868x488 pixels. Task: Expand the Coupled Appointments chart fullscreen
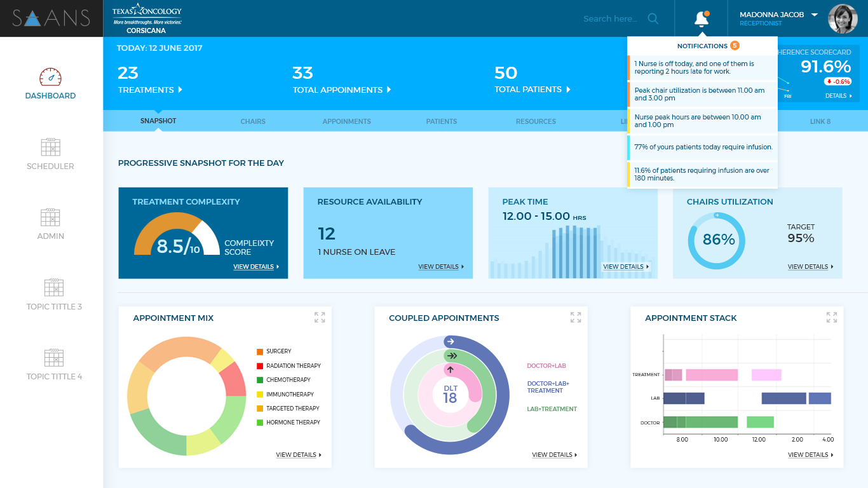576,317
